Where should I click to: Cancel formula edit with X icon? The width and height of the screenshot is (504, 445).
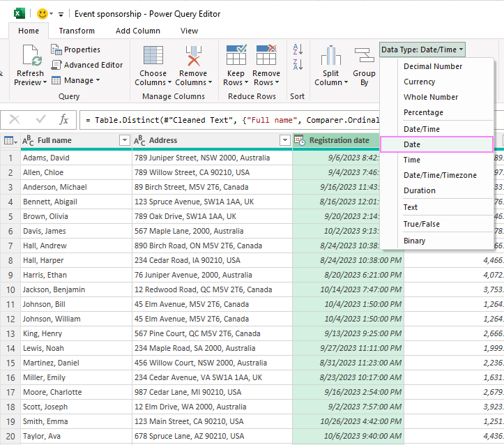pos(15,119)
